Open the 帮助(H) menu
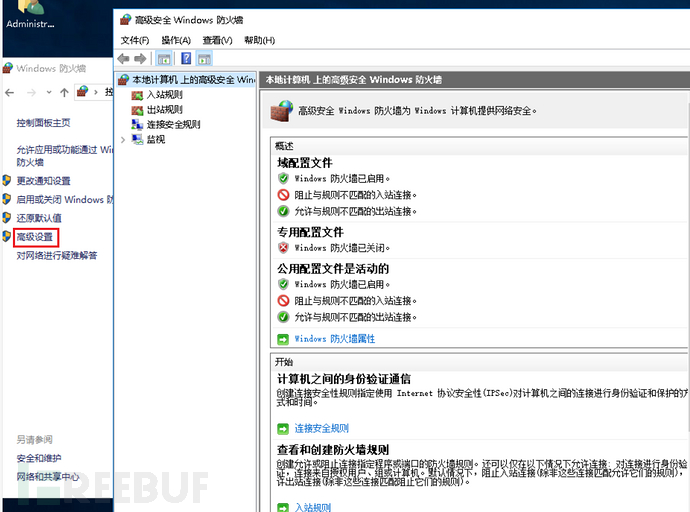 tap(260, 40)
